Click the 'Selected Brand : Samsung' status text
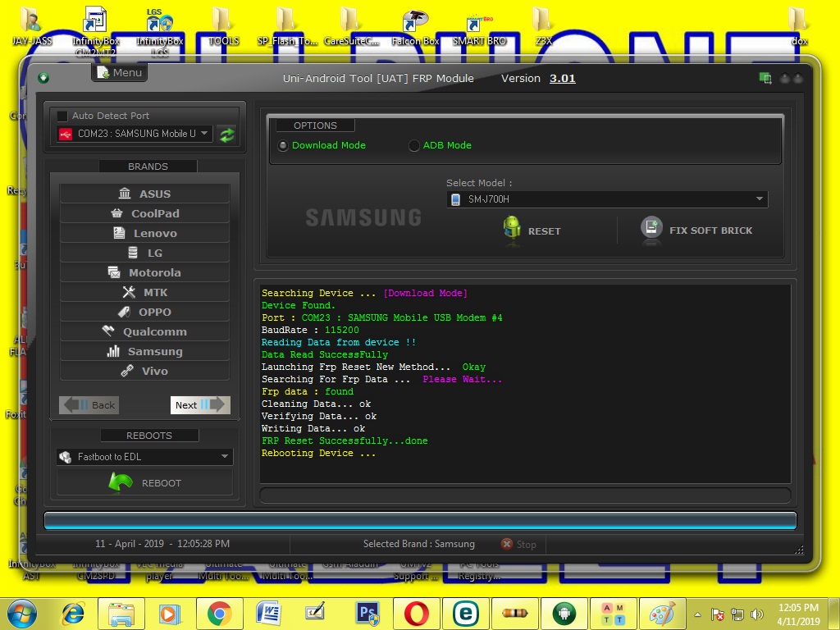Viewport: 840px width, 630px height. [x=419, y=544]
